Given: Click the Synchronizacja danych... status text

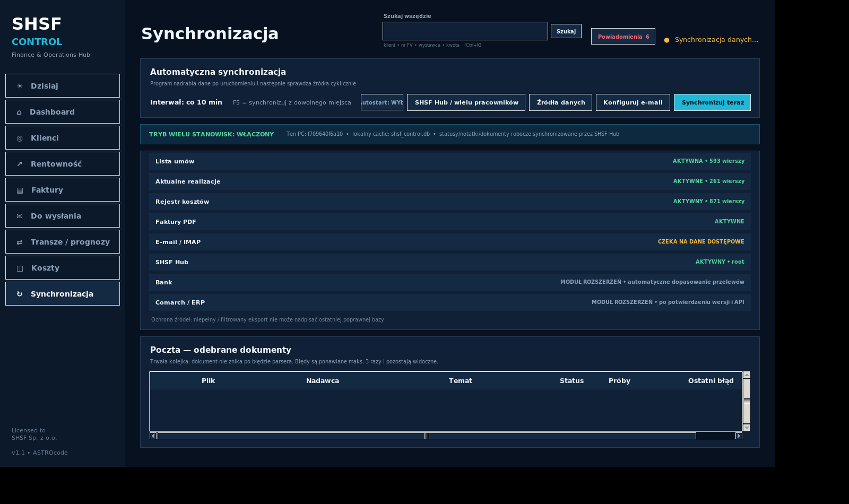Looking at the screenshot, I should coord(716,40).
